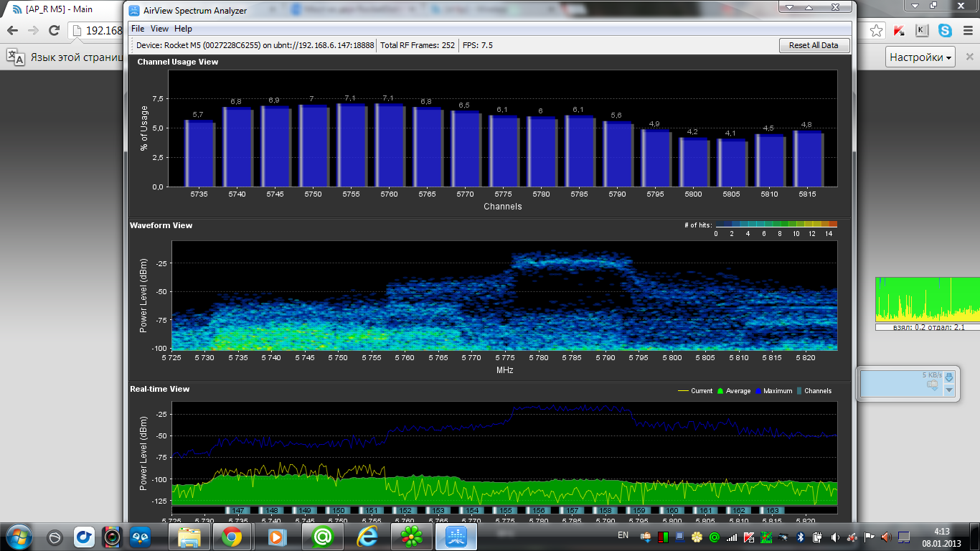The image size is (980, 551).
Task: Click the 5760 channel usage bar
Action: [x=390, y=146]
